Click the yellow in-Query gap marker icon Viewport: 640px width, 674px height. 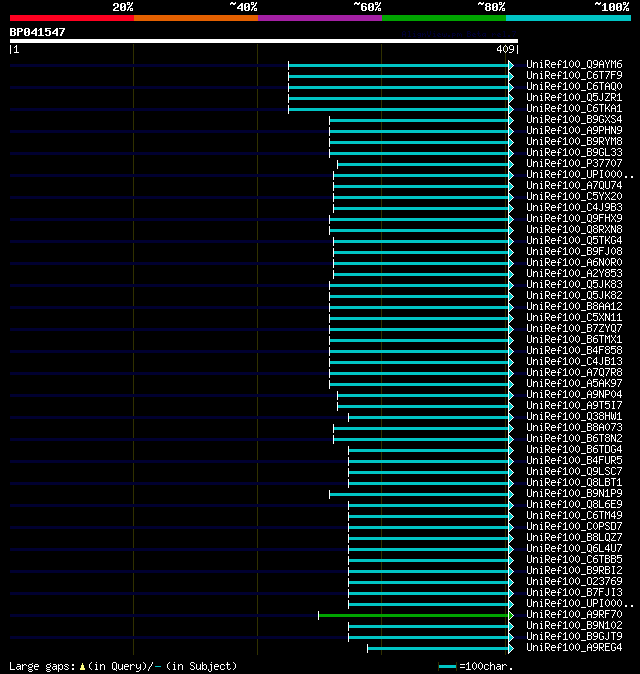point(82,667)
